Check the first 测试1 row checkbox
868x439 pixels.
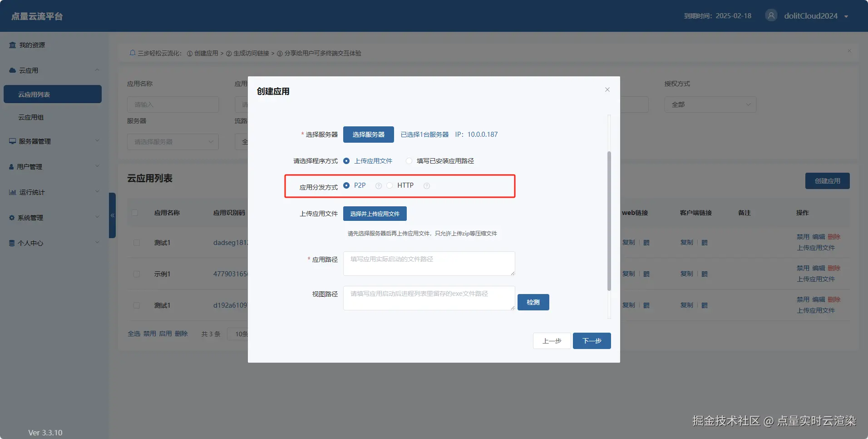[137, 243]
